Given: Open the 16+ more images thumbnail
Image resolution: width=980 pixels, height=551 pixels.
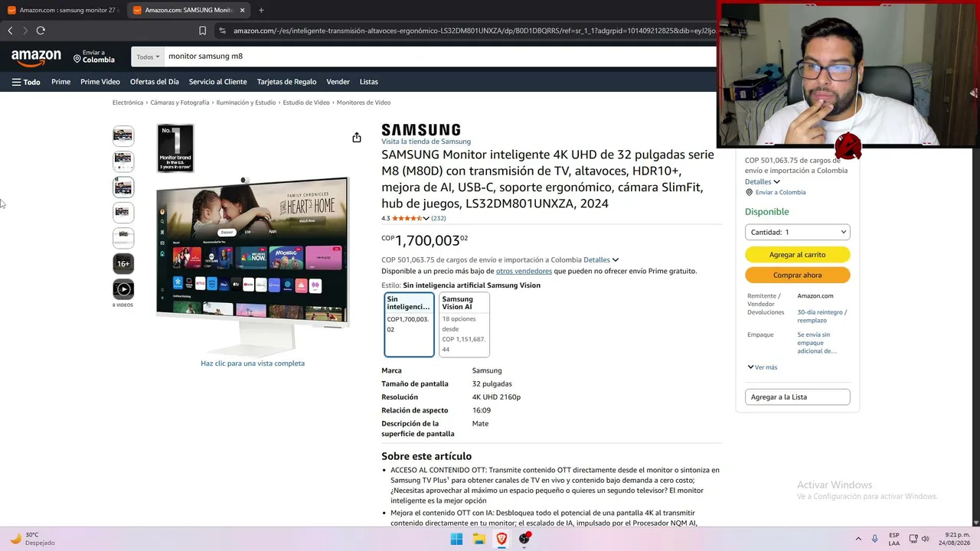Looking at the screenshot, I should tap(123, 263).
